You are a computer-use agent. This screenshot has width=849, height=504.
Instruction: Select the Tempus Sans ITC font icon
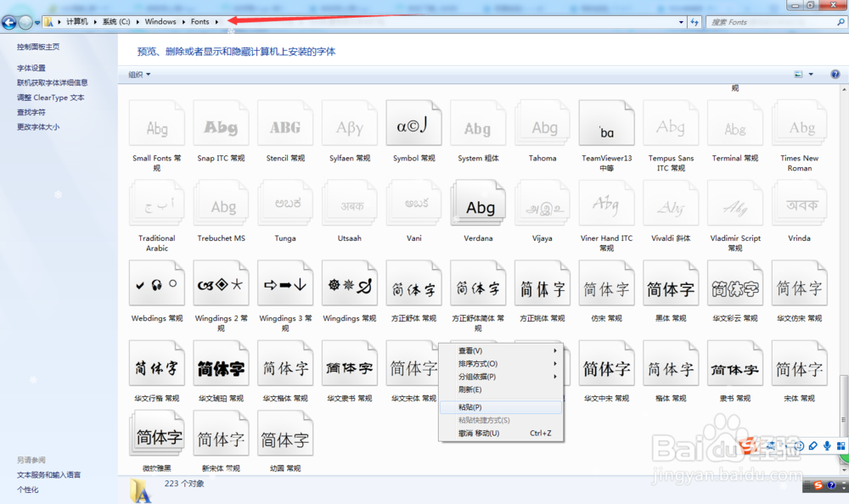(x=671, y=123)
